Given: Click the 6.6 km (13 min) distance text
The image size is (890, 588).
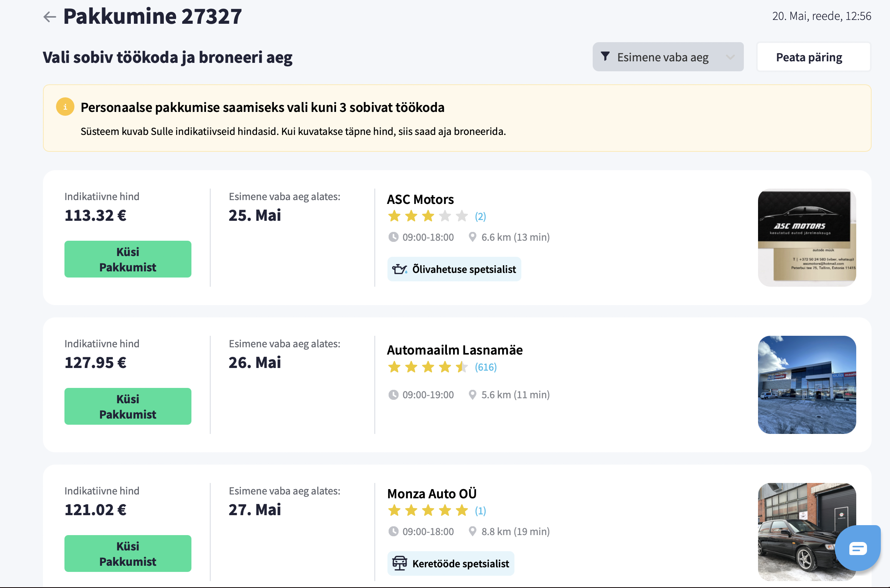Looking at the screenshot, I should pyautogui.click(x=516, y=237).
